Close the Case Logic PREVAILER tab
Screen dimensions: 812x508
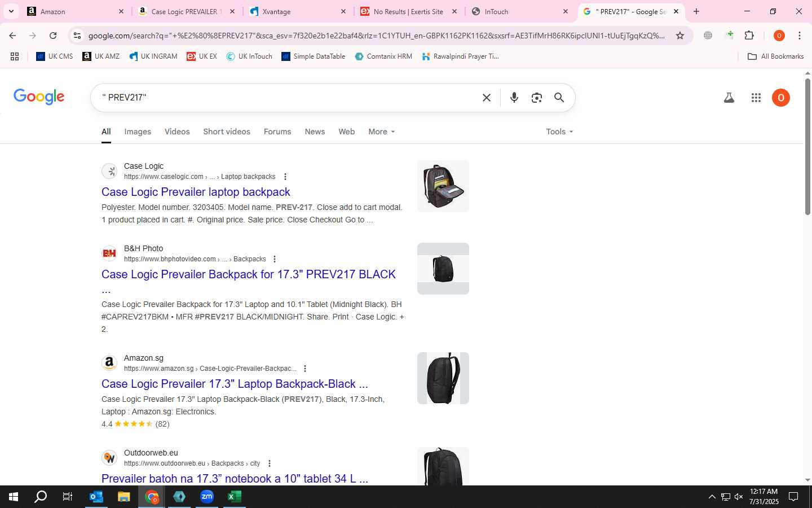tap(232, 11)
